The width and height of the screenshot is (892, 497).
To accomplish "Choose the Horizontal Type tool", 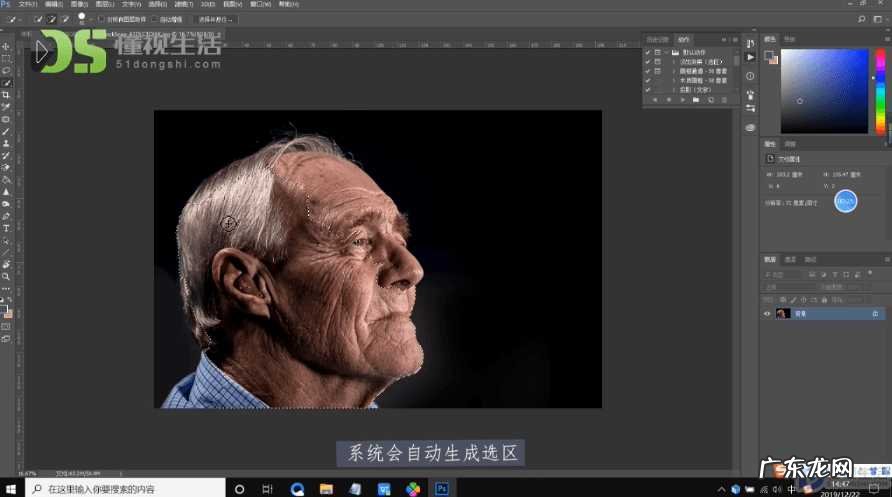I will (6, 228).
